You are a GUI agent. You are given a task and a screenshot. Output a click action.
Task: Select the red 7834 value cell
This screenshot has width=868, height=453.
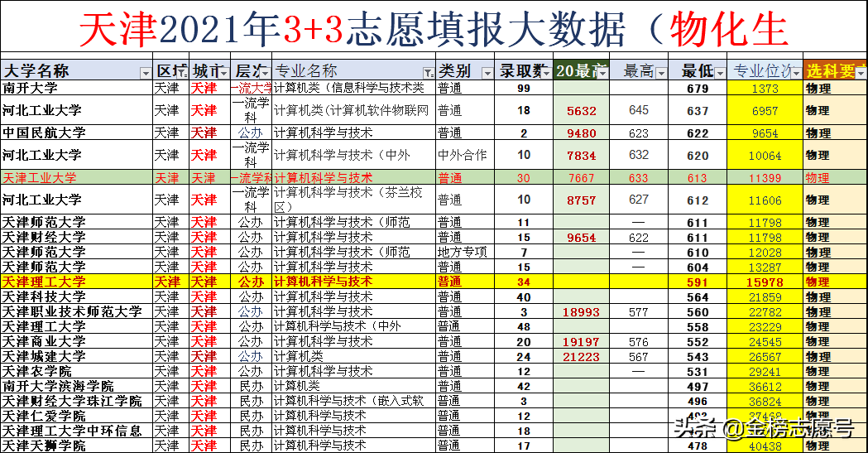tap(581, 156)
